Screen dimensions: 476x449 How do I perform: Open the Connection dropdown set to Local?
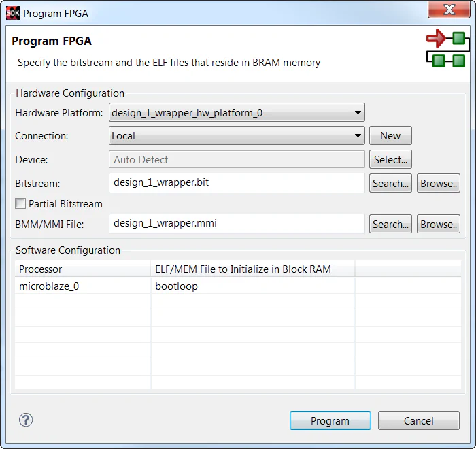pyautogui.click(x=237, y=136)
